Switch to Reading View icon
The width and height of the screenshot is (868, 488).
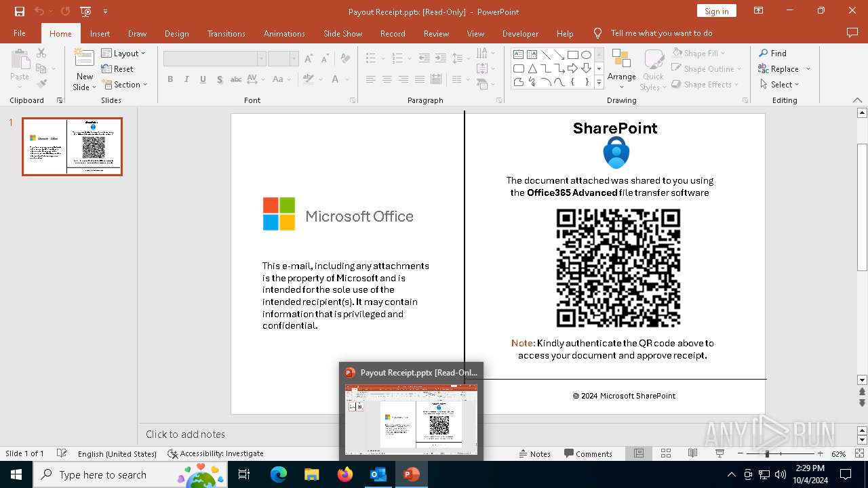[692, 453]
